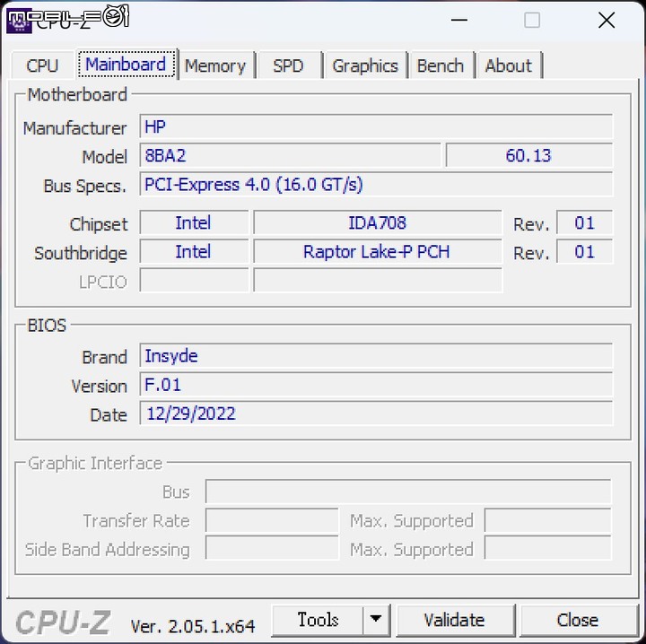Click the Bus Specs. label
Screen dimensions: 646x644
(x=85, y=187)
